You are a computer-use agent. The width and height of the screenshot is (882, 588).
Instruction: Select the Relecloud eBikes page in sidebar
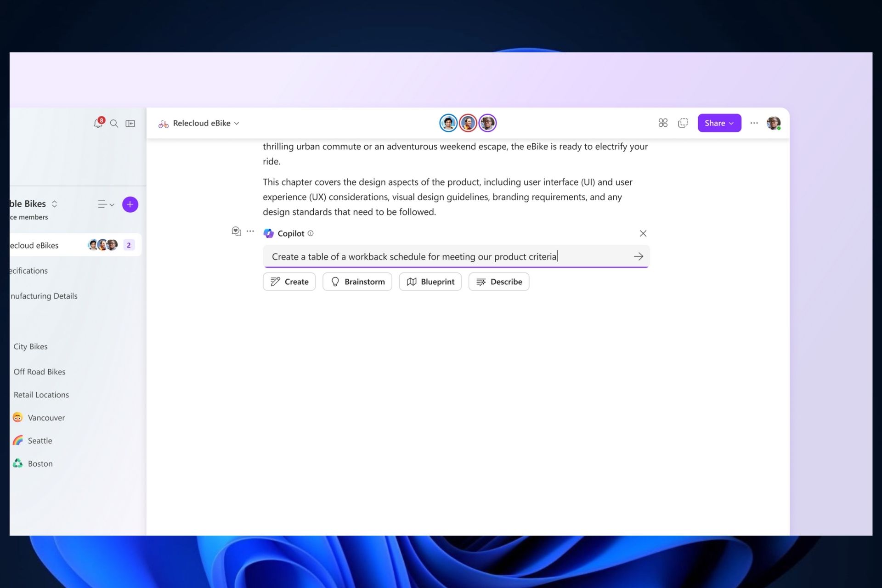(x=75, y=245)
